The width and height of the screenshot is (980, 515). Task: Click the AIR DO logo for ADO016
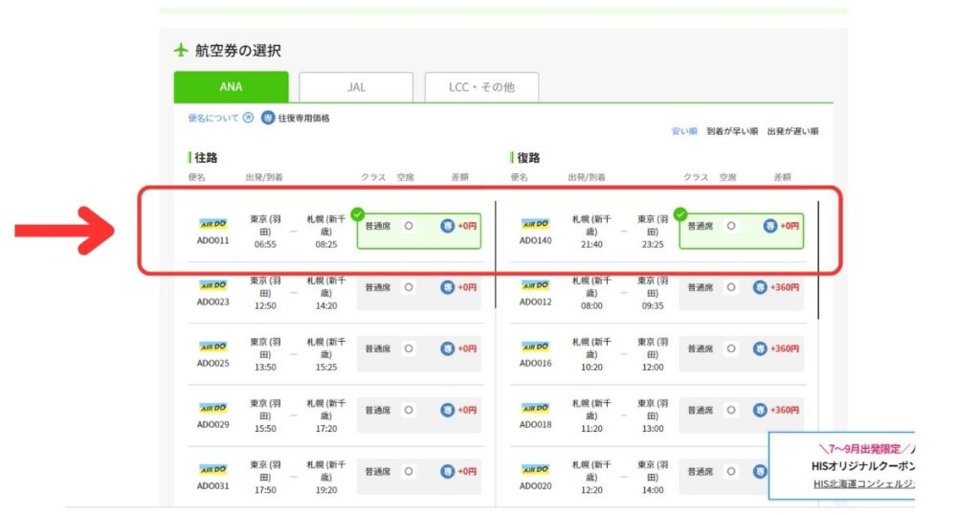click(536, 347)
